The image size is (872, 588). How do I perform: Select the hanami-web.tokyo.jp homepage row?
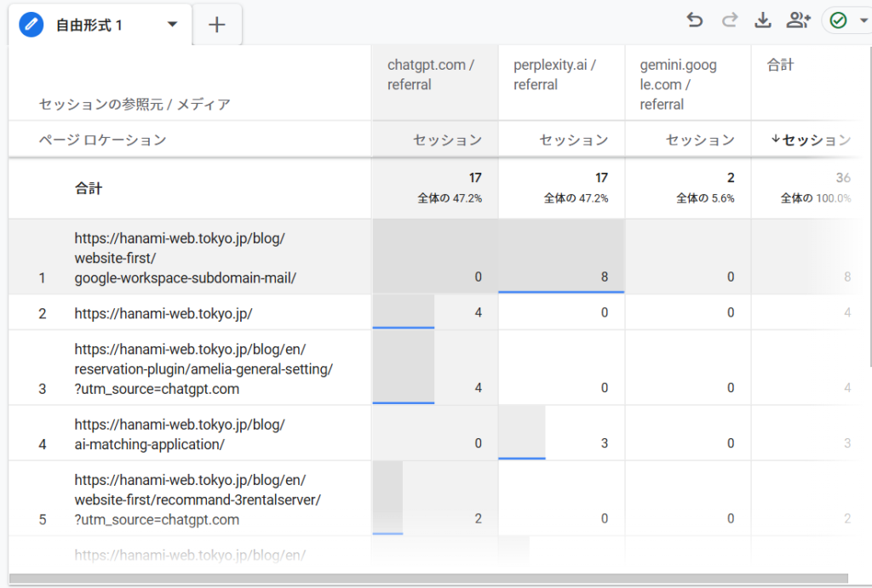[163, 313]
